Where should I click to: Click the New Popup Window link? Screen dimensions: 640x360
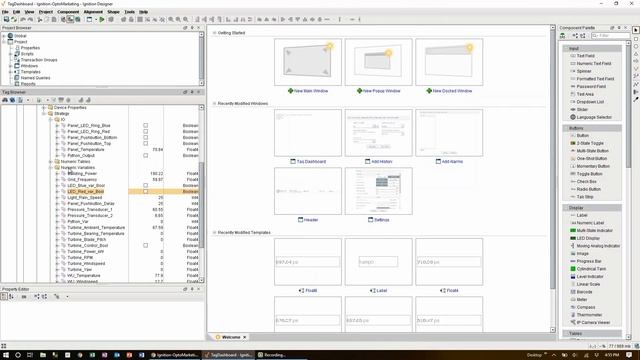pyautogui.click(x=378, y=91)
